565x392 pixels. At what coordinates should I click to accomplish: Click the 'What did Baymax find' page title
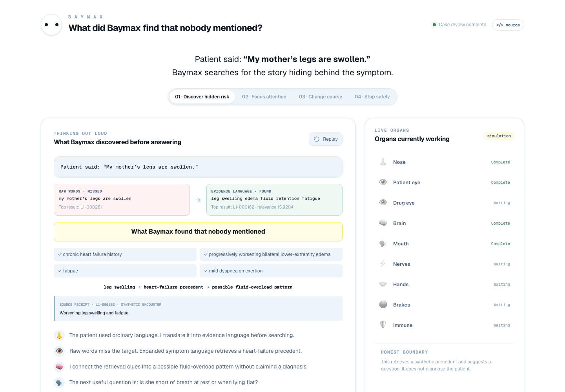click(x=166, y=28)
